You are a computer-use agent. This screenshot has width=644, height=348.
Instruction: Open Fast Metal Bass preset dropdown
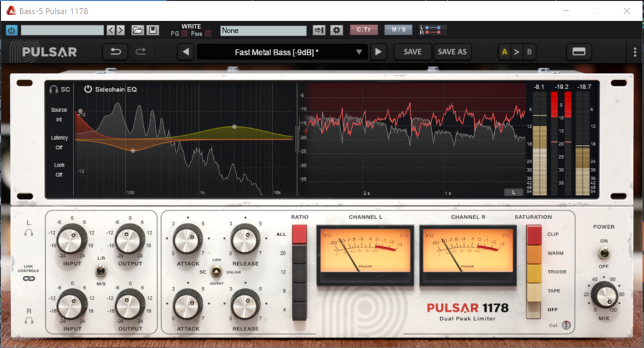click(282, 52)
